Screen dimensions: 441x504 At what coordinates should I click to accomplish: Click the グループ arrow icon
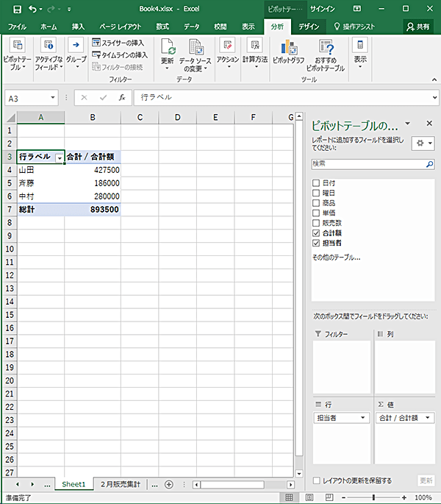pyautogui.click(x=76, y=45)
